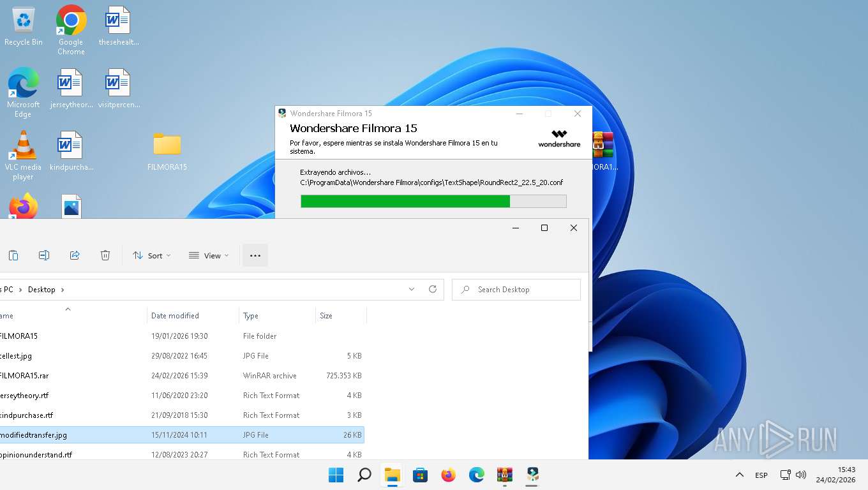The height and width of the screenshot is (490, 868).
Task: Select the thesehealt... Word document icon
Action: (x=118, y=26)
